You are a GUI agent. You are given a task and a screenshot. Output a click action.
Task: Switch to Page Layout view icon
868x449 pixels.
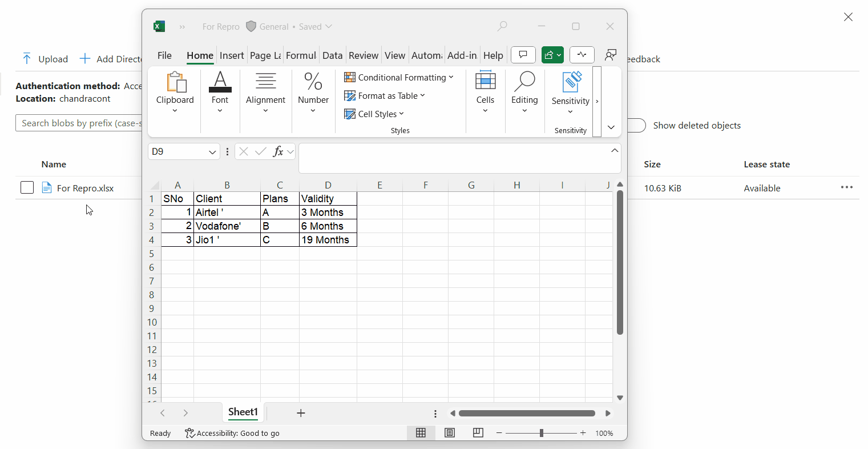point(450,433)
